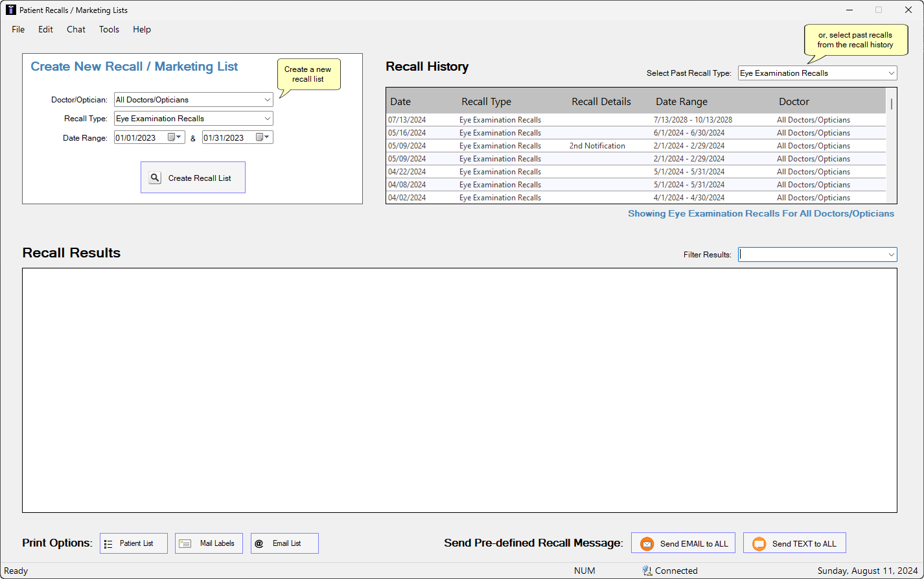Open the Chat menu
Screen dimensions: 924x579
pos(76,29)
